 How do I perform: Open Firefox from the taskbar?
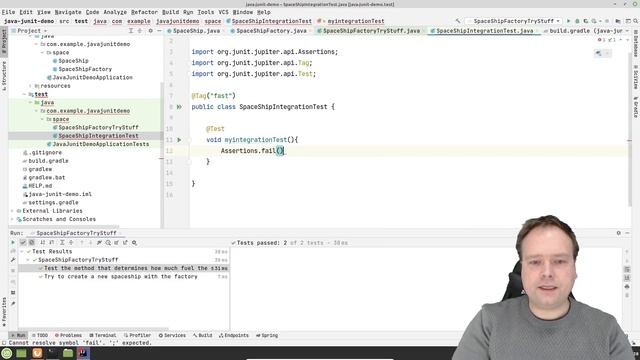click(x=37, y=353)
